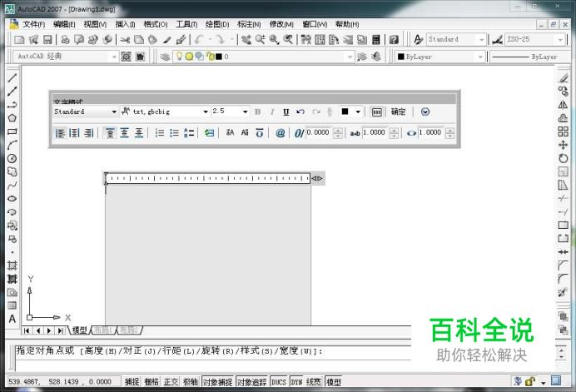The height and width of the screenshot is (392, 576).
Task: Select the Polygon drawing tool
Action: [12, 118]
